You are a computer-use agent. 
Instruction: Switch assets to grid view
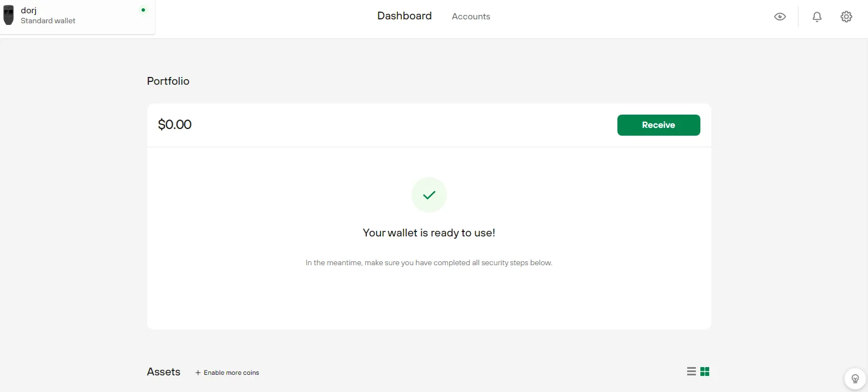705,372
